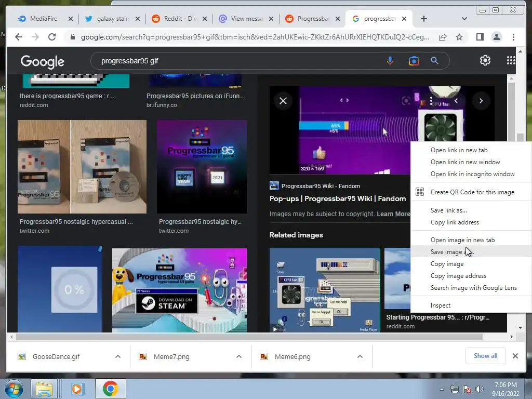Screen dimensions: 532x399
Task: Open Download on Steam Progressbar95 thumbnail
Action: point(179,290)
